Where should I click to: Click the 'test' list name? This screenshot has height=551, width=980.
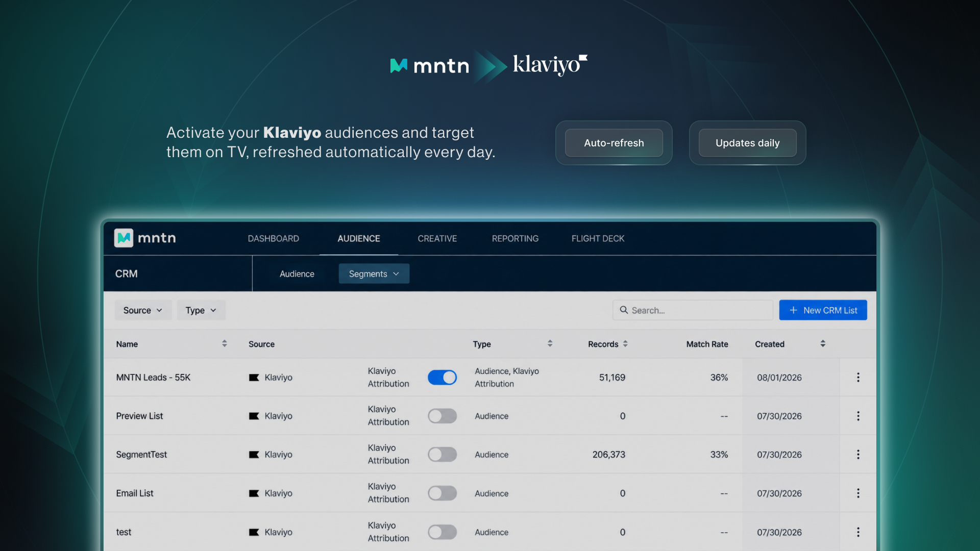(124, 532)
